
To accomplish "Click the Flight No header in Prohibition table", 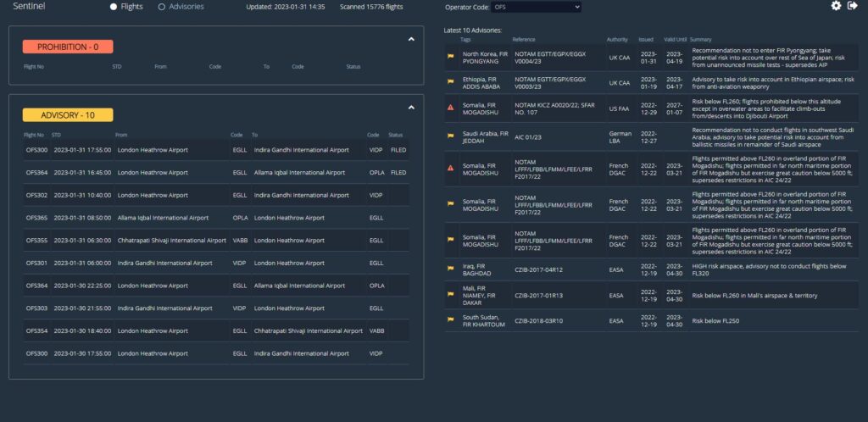I will [34, 66].
